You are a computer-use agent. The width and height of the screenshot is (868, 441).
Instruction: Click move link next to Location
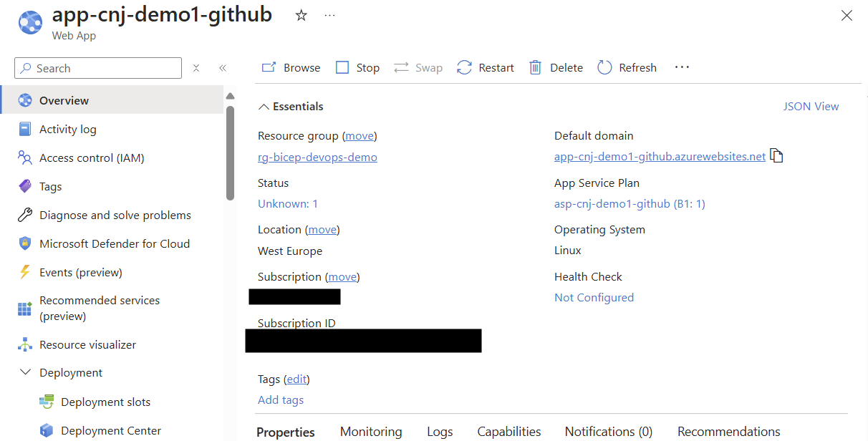click(322, 229)
